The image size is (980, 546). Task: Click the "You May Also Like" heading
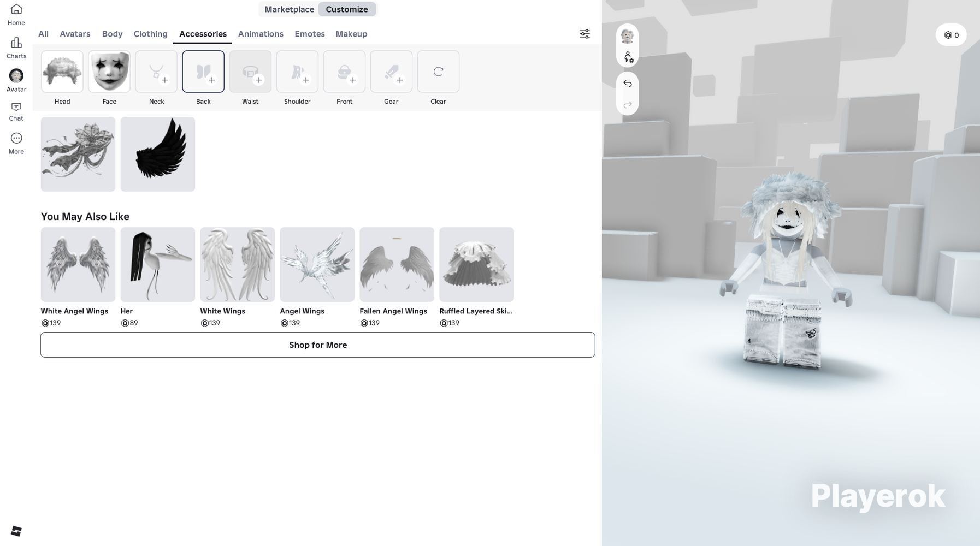[85, 217]
